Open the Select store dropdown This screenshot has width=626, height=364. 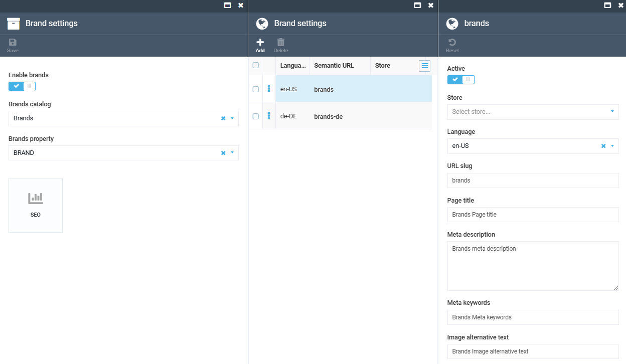532,112
